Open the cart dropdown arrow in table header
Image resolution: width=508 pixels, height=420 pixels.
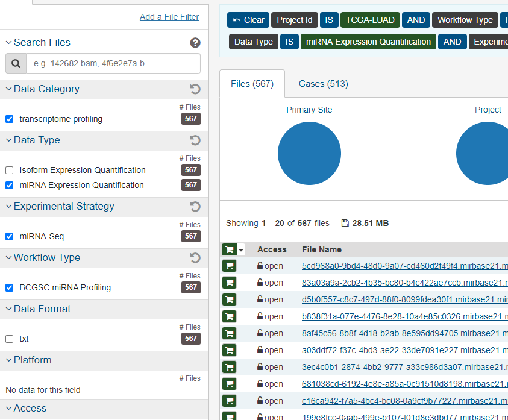pyautogui.click(x=241, y=250)
